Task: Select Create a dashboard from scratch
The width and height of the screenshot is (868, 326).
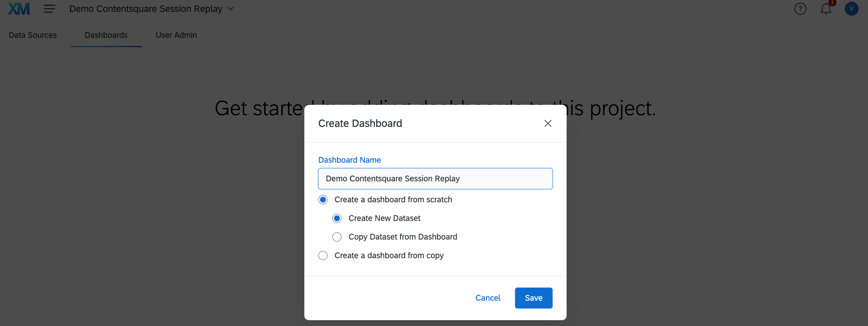Action: [x=323, y=199]
